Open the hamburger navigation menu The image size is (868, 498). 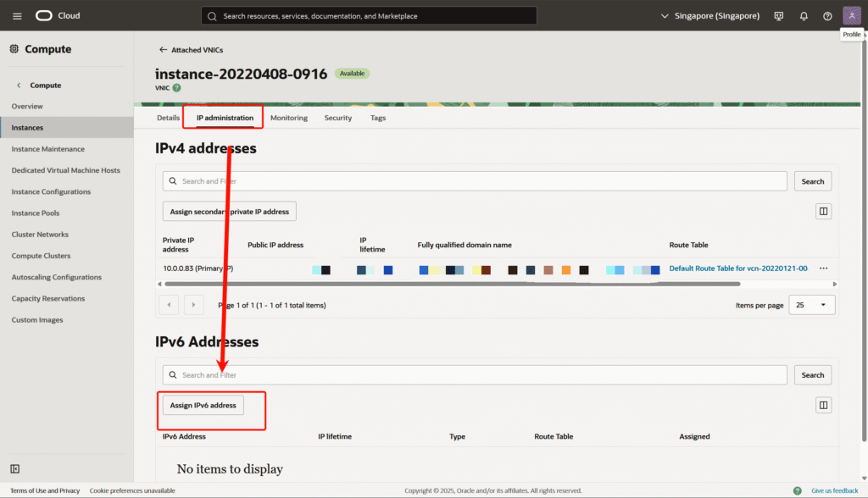17,16
